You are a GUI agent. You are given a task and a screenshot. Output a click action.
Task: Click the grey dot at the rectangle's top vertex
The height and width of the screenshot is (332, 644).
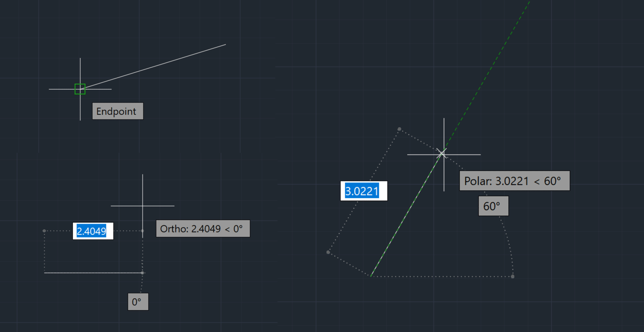click(399, 129)
